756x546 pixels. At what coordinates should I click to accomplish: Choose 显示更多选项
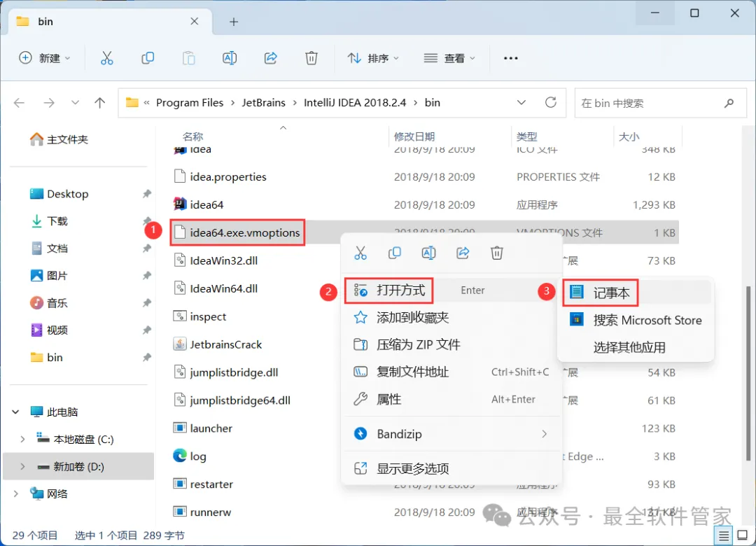point(451,468)
